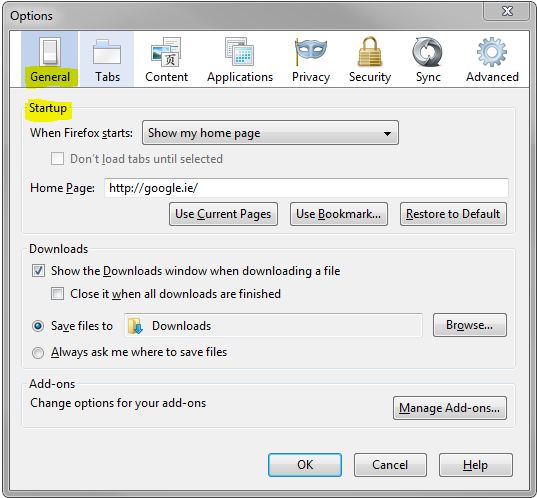Viewport: 537px width, 498px height.
Task: Select the Tabs folder icon
Action: coord(107,52)
